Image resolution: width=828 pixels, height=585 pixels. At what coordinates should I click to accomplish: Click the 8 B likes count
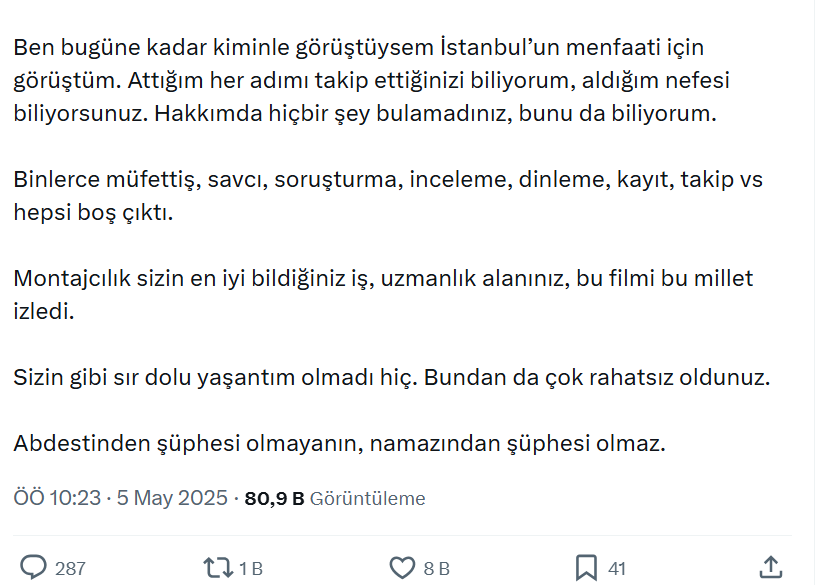pyautogui.click(x=436, y=569)
